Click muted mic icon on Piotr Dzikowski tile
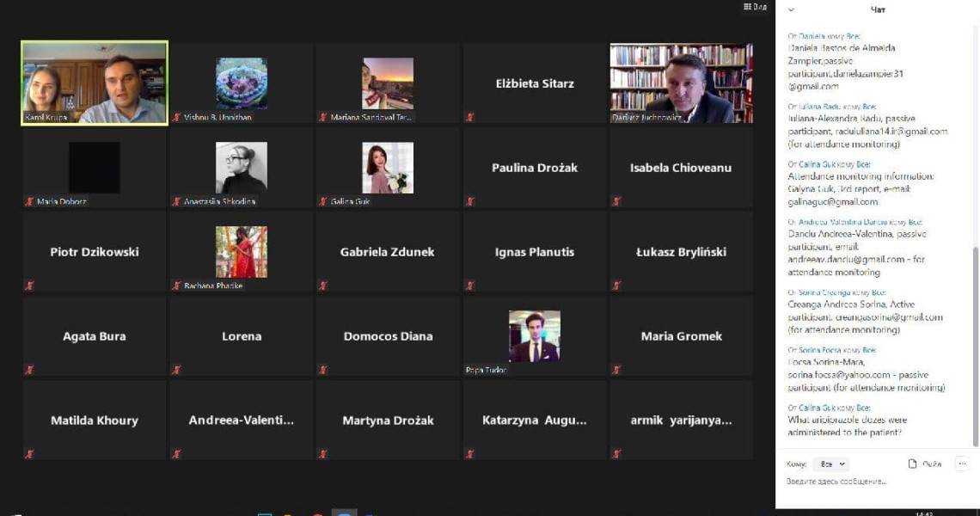Viewport: 980px width, 516px height. click(x=29, y=286)
